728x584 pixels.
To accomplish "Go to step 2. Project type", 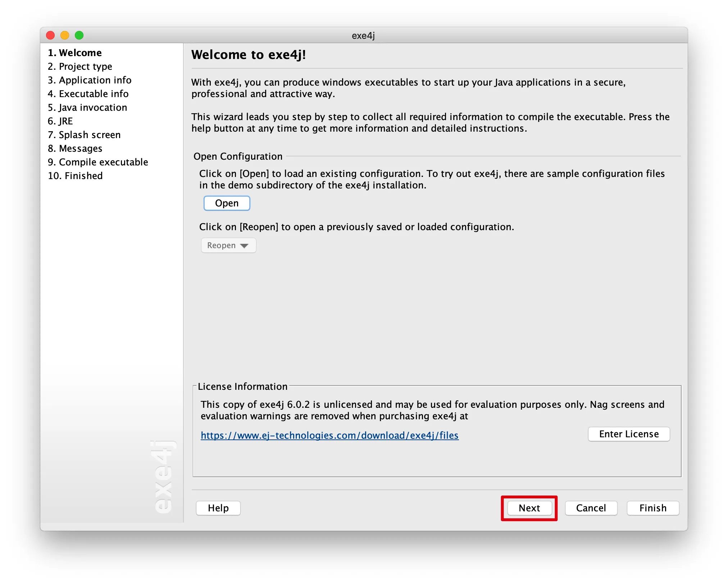I will [80, 67].
